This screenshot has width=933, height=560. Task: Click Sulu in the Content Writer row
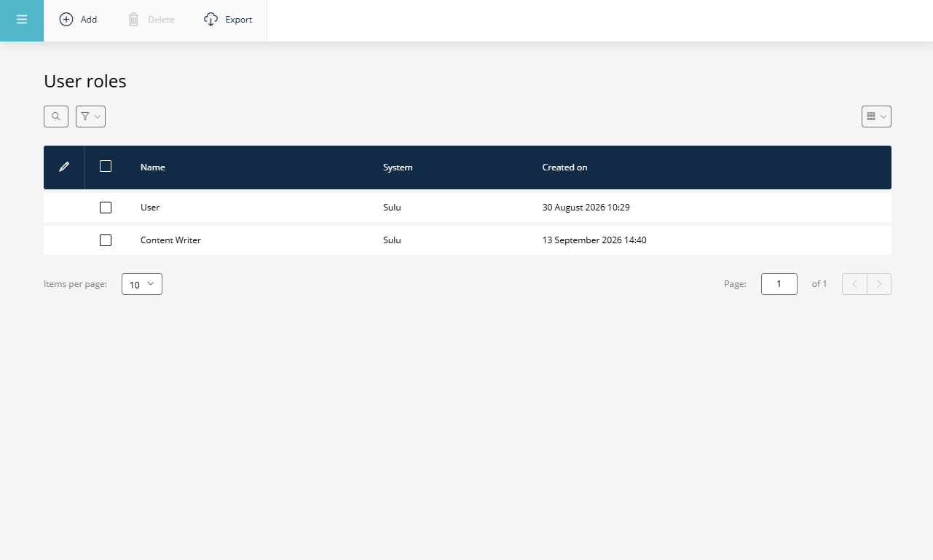[x=392, y=240]
